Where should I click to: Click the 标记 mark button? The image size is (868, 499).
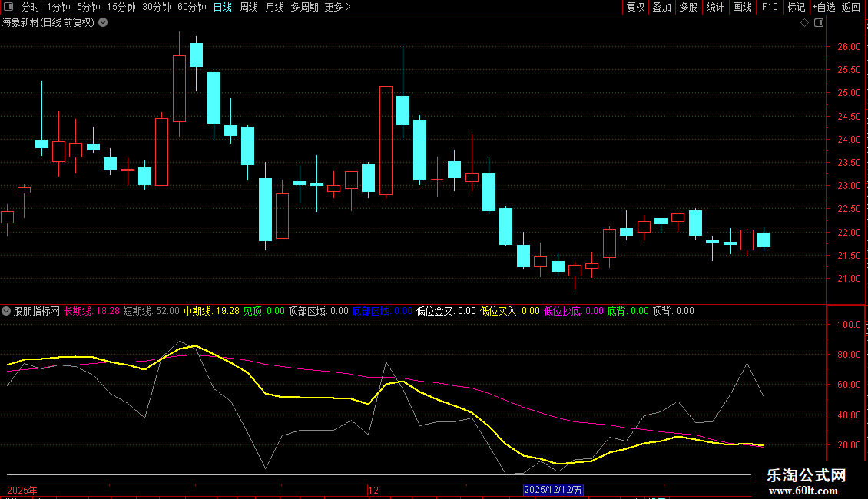[796, 7]
